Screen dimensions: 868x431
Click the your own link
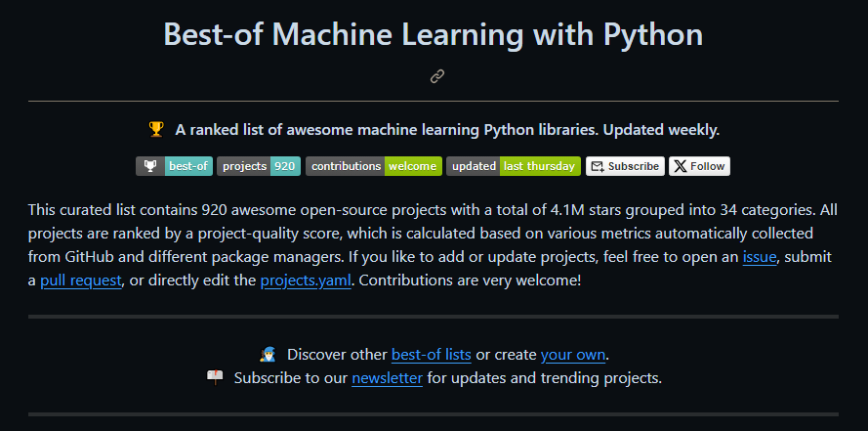point(573,354)
